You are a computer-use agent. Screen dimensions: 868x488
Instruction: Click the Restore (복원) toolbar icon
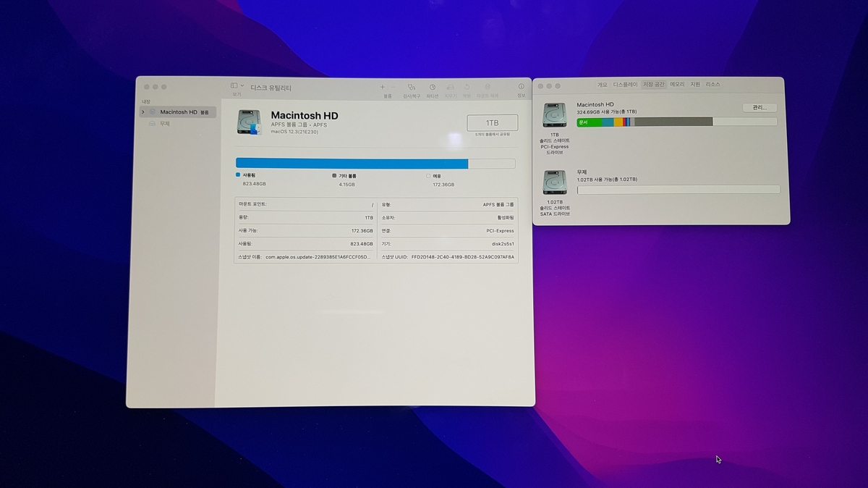(467, 87)
